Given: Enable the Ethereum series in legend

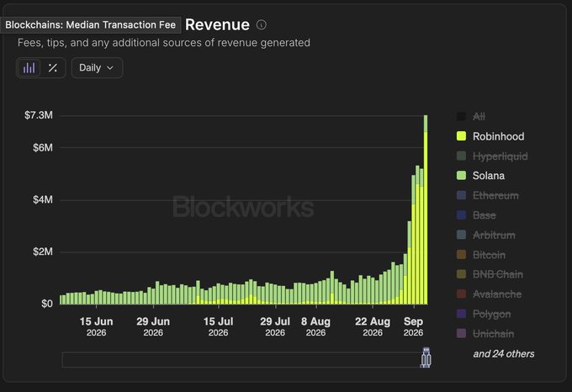Looking at the screenshot, I should coord(488,195).
